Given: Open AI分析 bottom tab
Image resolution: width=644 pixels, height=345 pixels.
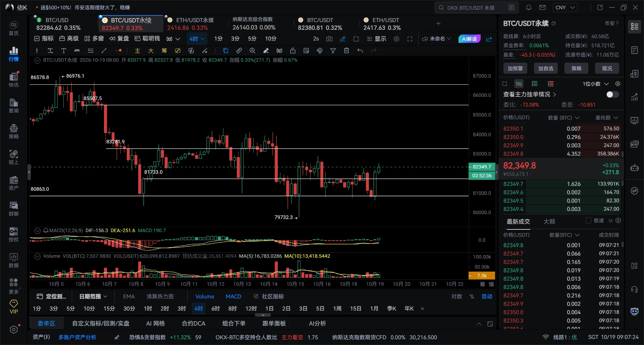Looking at the screenshot, I should pos(317,324).
